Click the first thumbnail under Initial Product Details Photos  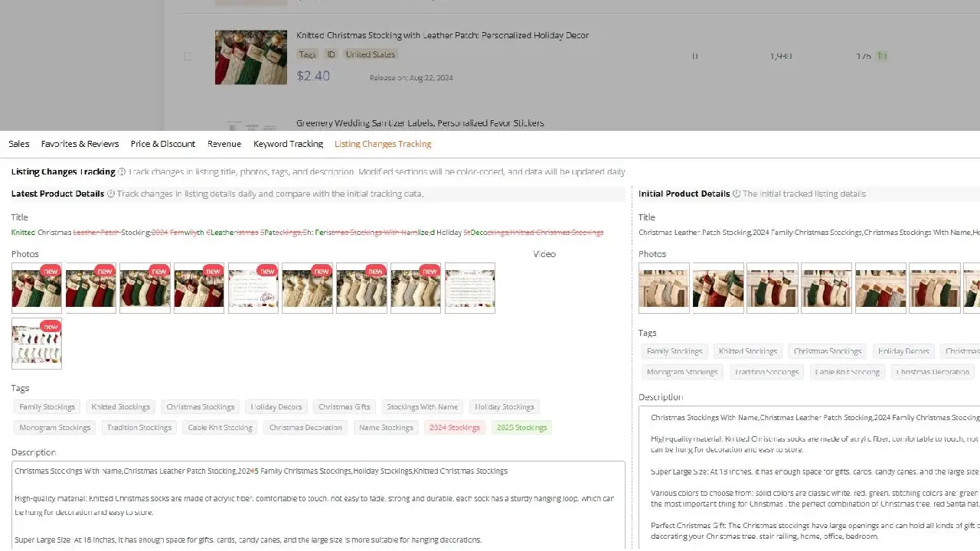pyautogui.click(x=663, y=289)
